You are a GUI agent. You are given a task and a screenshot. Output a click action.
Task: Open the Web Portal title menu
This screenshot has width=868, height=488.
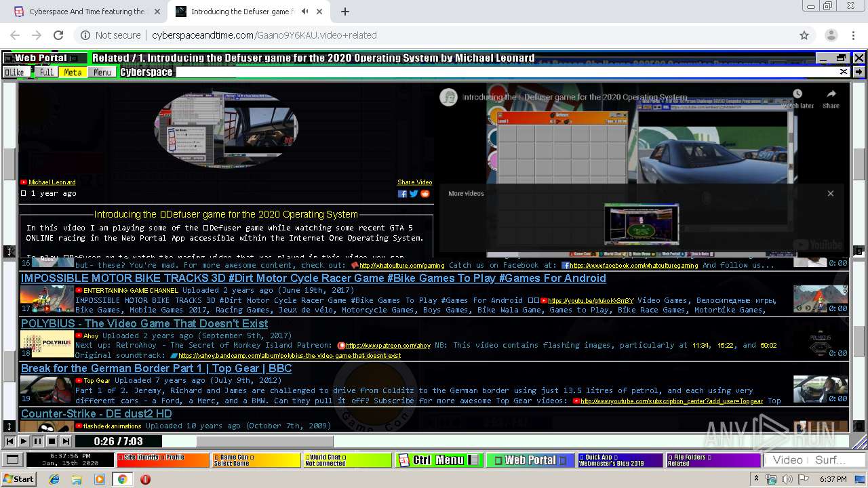(x=45, y=58)
